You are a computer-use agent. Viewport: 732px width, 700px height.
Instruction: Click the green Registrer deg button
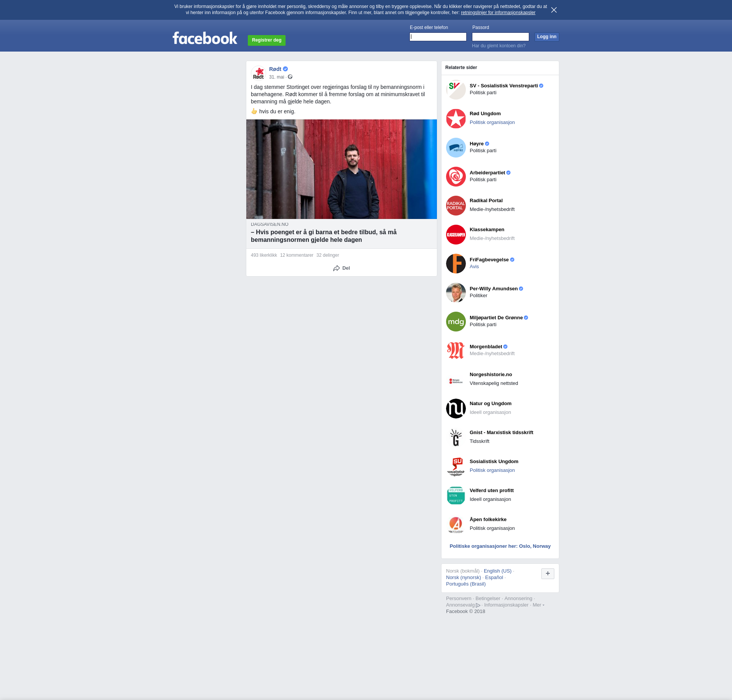click(266, 40)
